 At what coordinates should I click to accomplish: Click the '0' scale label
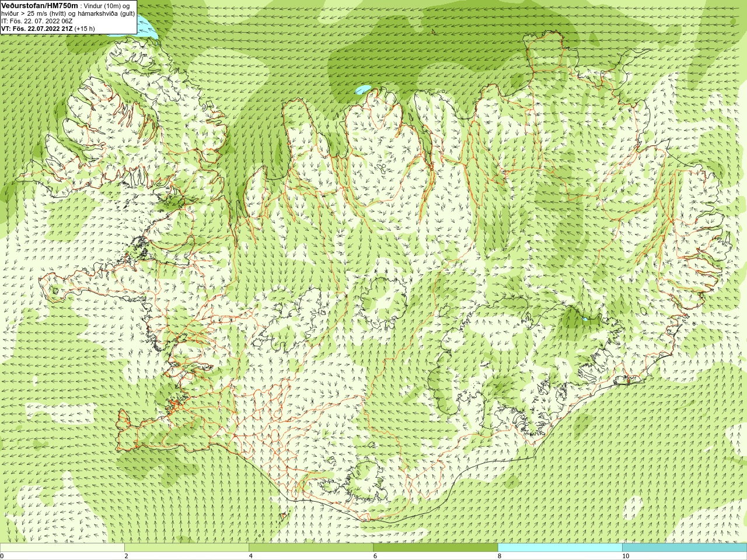tap(2, 556)
